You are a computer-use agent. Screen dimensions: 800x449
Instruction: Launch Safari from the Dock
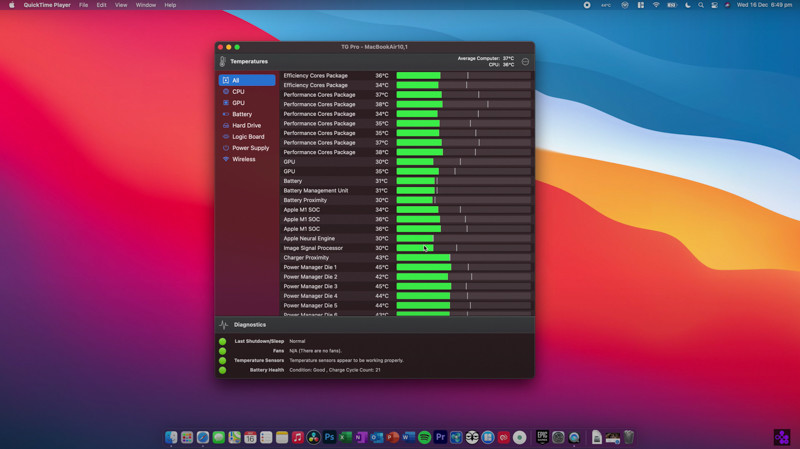tap(203, 437)
